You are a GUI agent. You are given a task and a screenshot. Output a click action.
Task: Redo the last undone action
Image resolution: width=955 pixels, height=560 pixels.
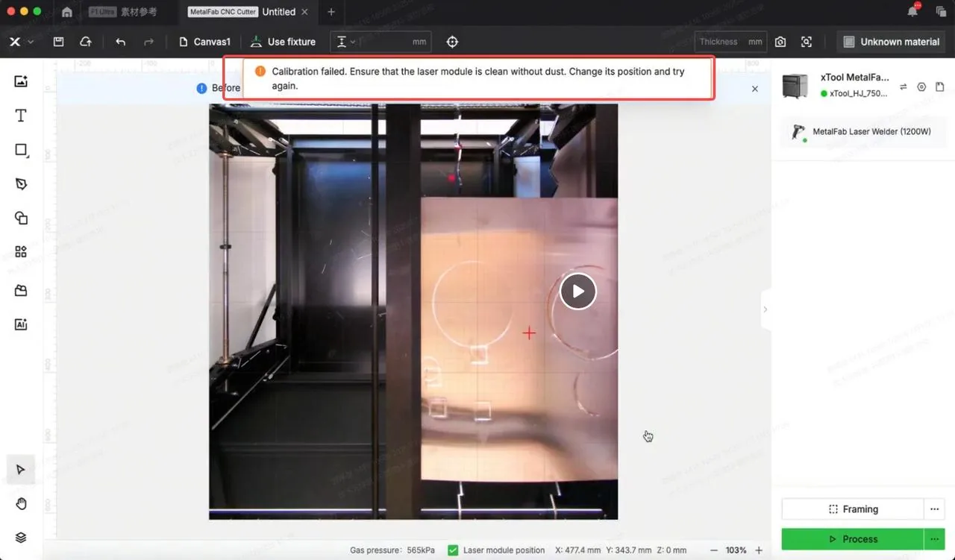click(148, 42)
